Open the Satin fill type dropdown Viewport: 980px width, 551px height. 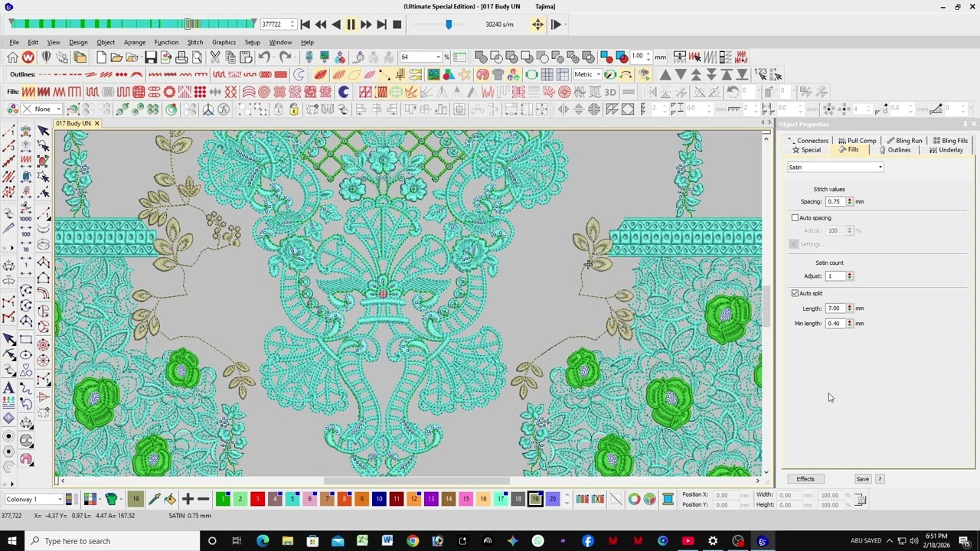pos(835,168)
